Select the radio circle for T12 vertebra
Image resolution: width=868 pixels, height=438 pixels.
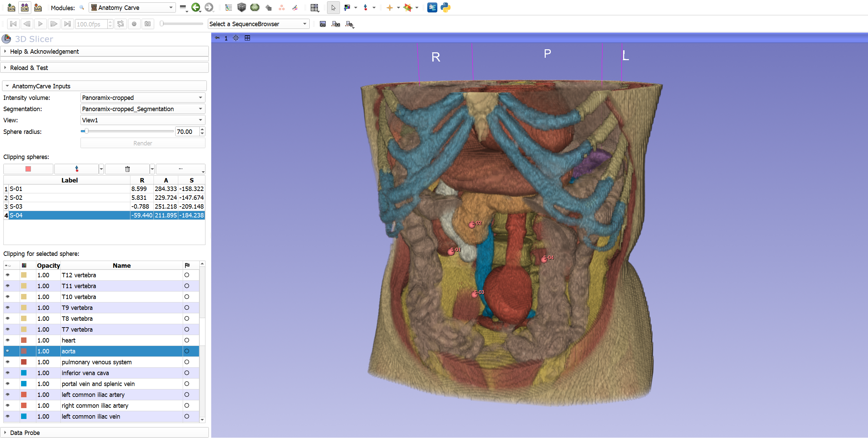187,275
